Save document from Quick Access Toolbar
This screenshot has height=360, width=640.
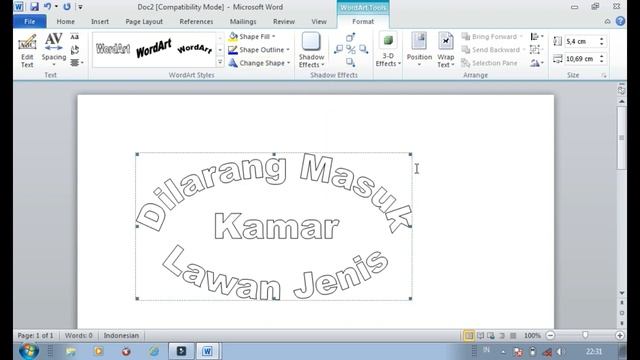point(34,7)
